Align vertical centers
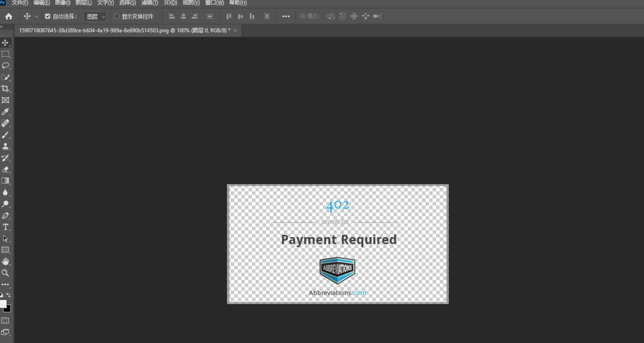 click(x=240, y=16)
